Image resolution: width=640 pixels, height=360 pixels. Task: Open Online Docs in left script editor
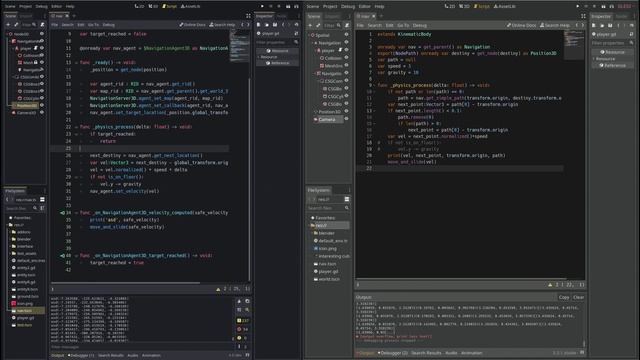(193, 25)
